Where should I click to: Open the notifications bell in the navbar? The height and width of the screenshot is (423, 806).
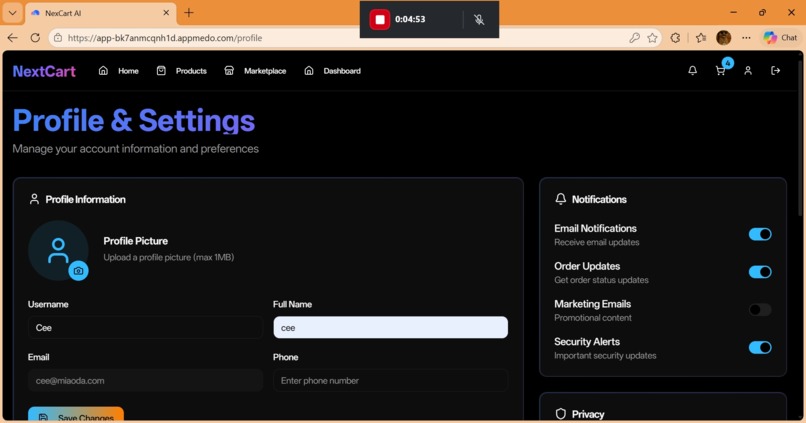tap(692, 71)
